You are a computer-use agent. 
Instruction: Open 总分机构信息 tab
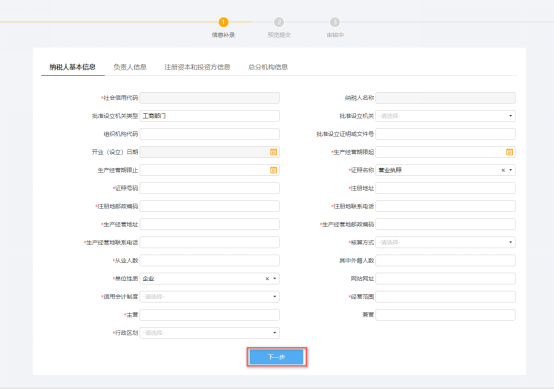[x=268, y=67]
